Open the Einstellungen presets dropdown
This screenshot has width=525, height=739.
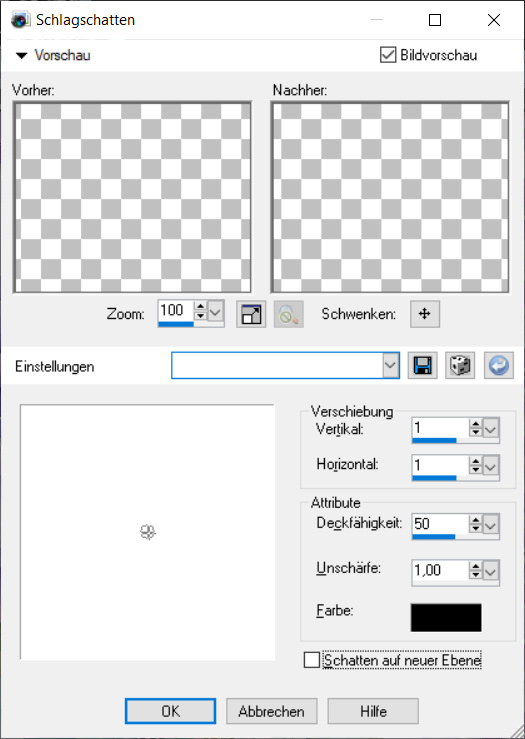[391, 365]
